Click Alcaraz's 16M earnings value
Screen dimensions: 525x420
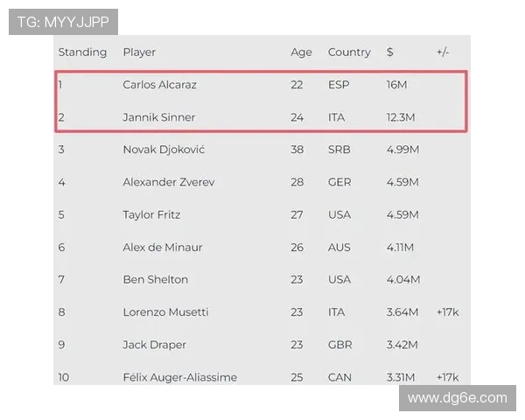pos(396,85)
